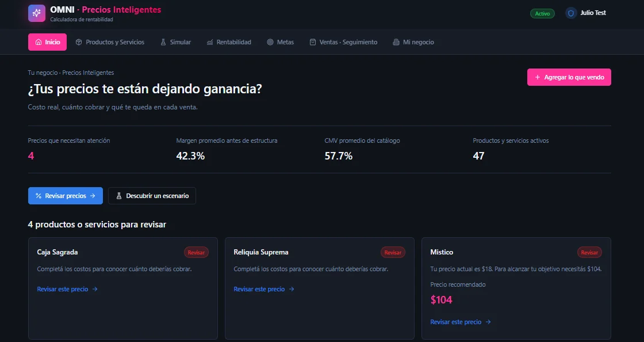
Task: Click the '4 productos o servicios para revisar' heading
Action: point(97,225)
